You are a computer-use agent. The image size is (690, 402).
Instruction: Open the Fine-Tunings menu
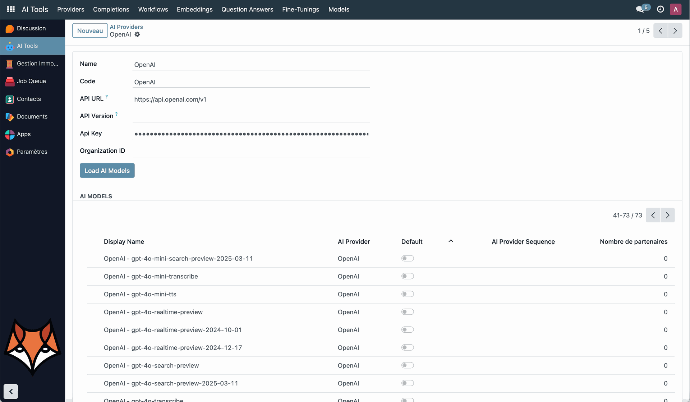point(301,9)
